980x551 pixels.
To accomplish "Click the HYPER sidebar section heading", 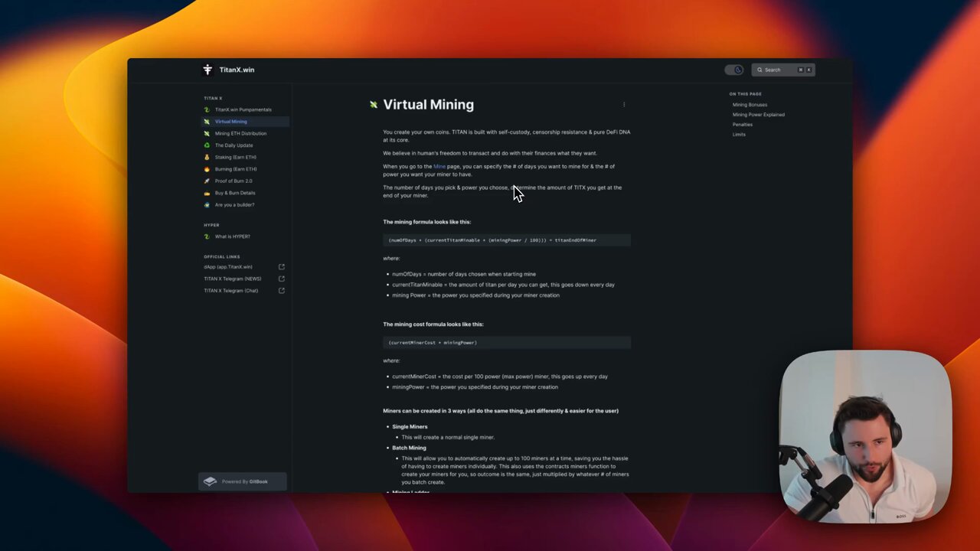I will [211, 225].
